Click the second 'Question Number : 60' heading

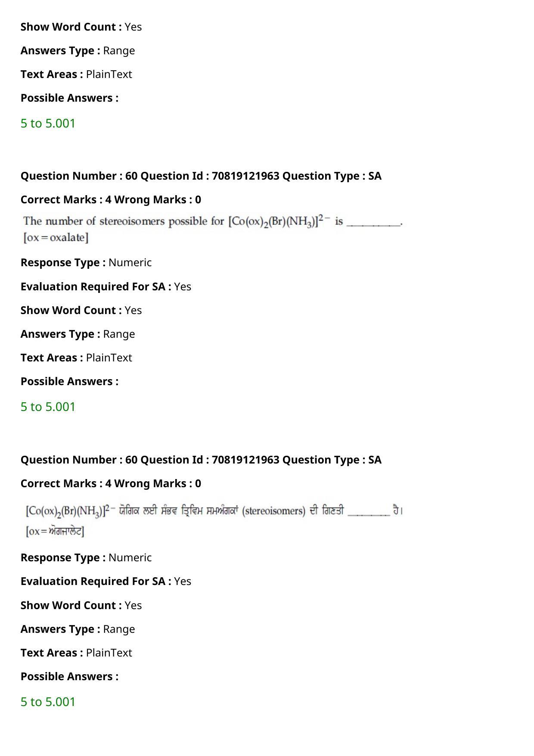coord(201,460)
